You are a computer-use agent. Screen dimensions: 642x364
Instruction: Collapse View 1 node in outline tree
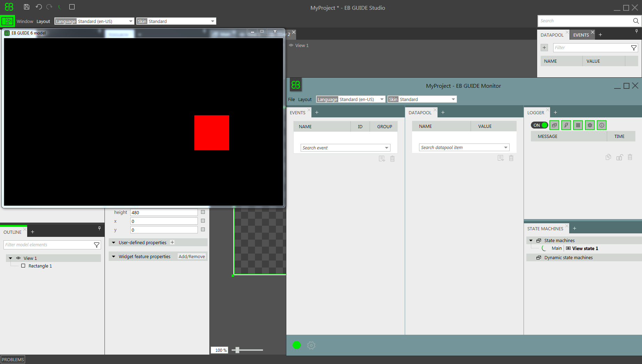(x=10, y=258)
